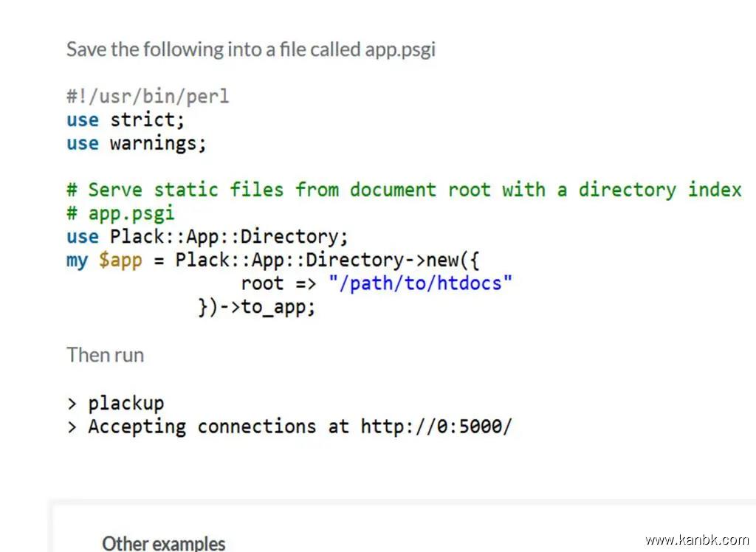Click the '})->to_app;' code line
The image size is (756, 552).
[256, 307]
